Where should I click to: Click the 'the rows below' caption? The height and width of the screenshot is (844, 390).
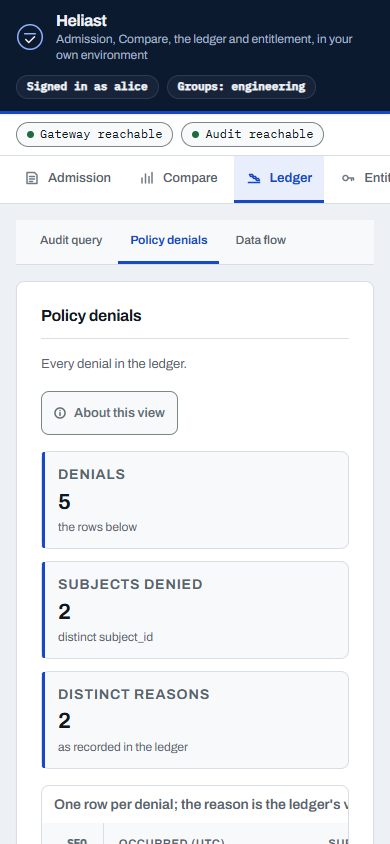pyautogui.click(x=97, y=527)
